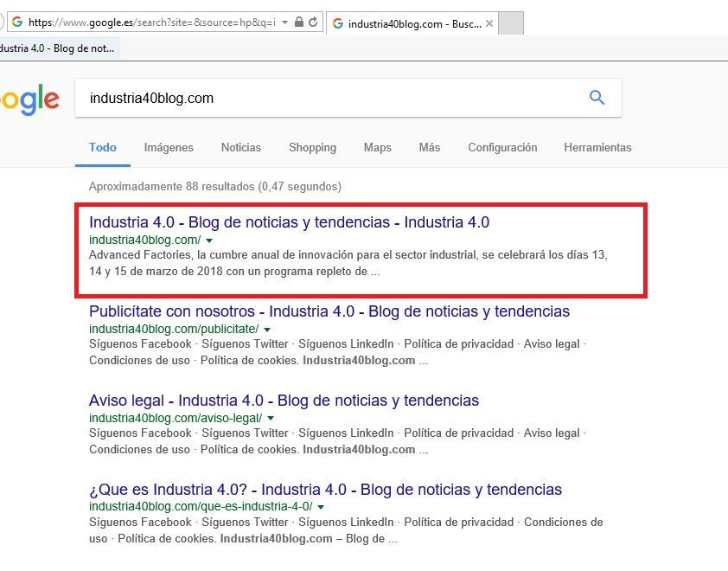Expand dropdown arrow next to industria40blog.com/que-es-industria-4-0/

pos(321,507)
